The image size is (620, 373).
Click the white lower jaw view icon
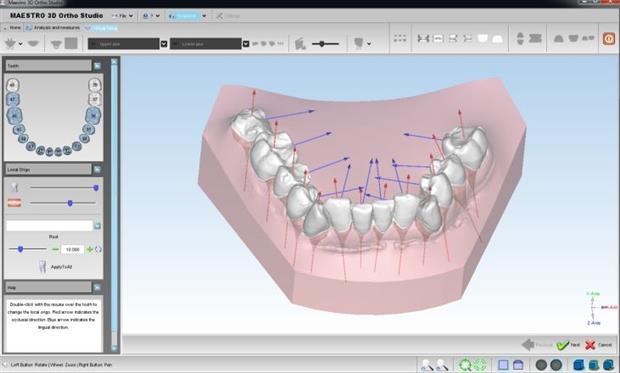482,38
